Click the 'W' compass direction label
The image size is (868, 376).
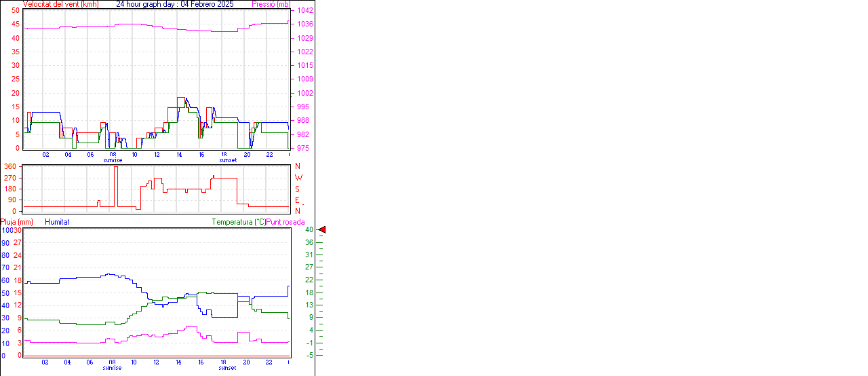tap(298, 178)
